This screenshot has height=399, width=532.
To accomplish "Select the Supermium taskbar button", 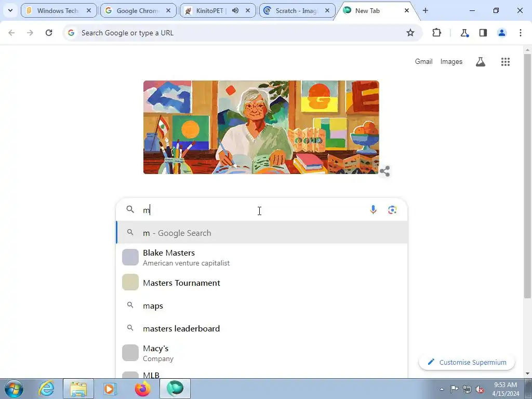I will point(175,389).
